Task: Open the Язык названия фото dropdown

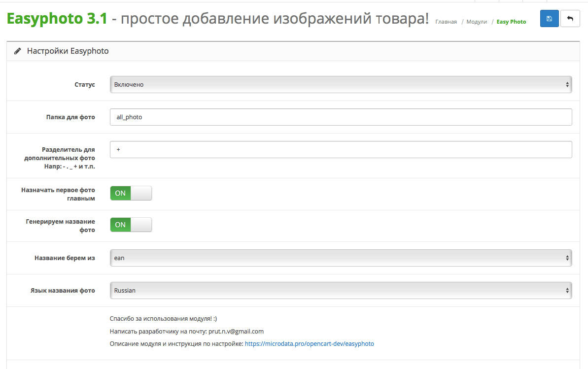Action: click(x=341, y=291)
